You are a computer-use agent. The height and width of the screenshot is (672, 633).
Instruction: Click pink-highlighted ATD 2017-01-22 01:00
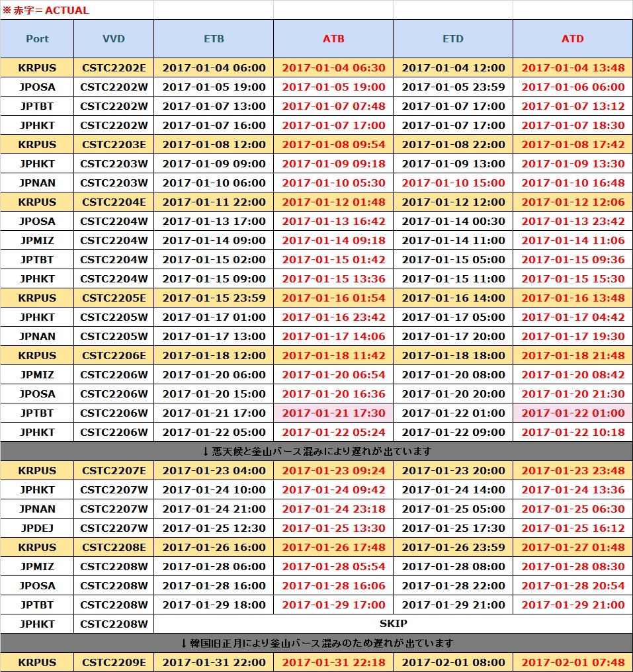point(573,413)
